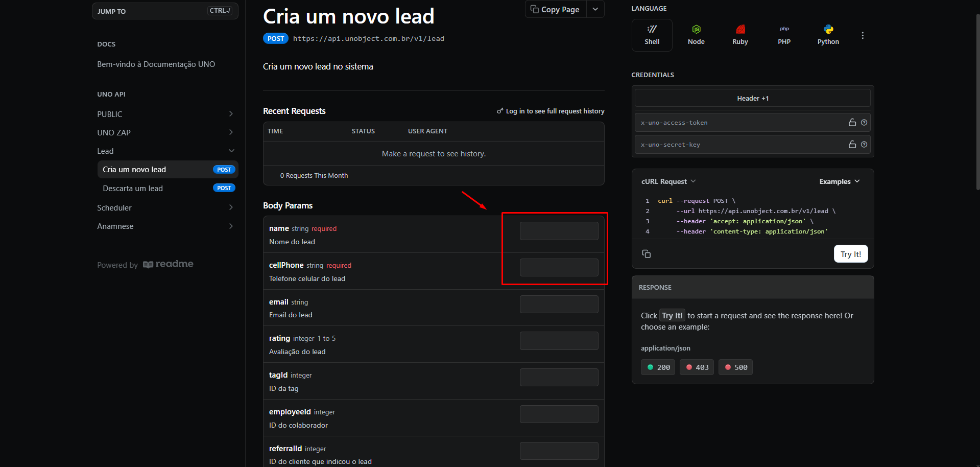Click help icon for x-uno-access-token
This screenshot has width=980, height=467.
coord(864,123)
